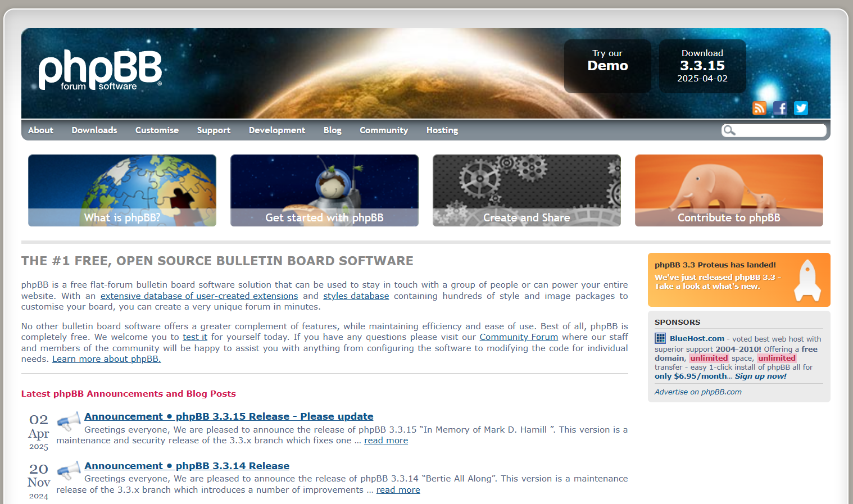Click Latest phpBB Announcements and Blog Posts heading
This screenshot has width=853, height=504.
pos(129,394)
